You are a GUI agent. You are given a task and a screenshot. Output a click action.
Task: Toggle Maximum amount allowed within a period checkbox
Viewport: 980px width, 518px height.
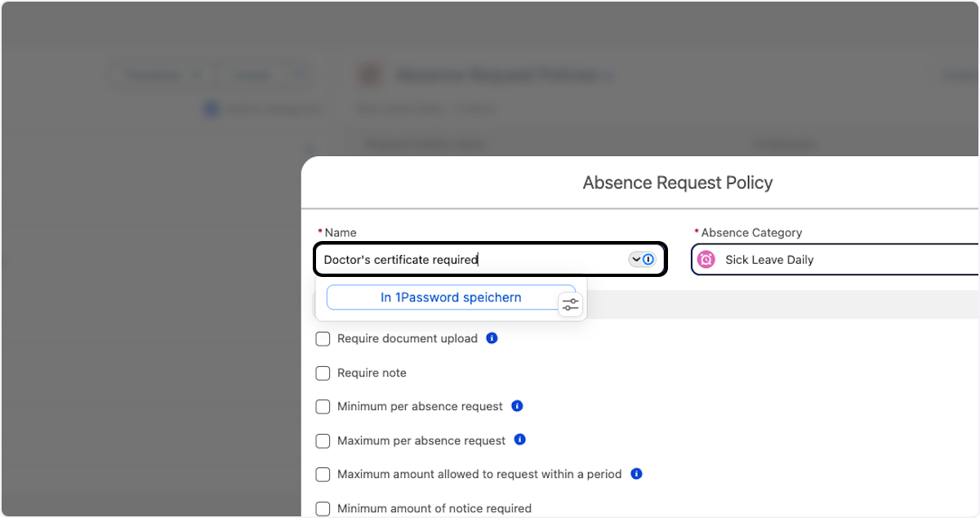coord(323,475)
